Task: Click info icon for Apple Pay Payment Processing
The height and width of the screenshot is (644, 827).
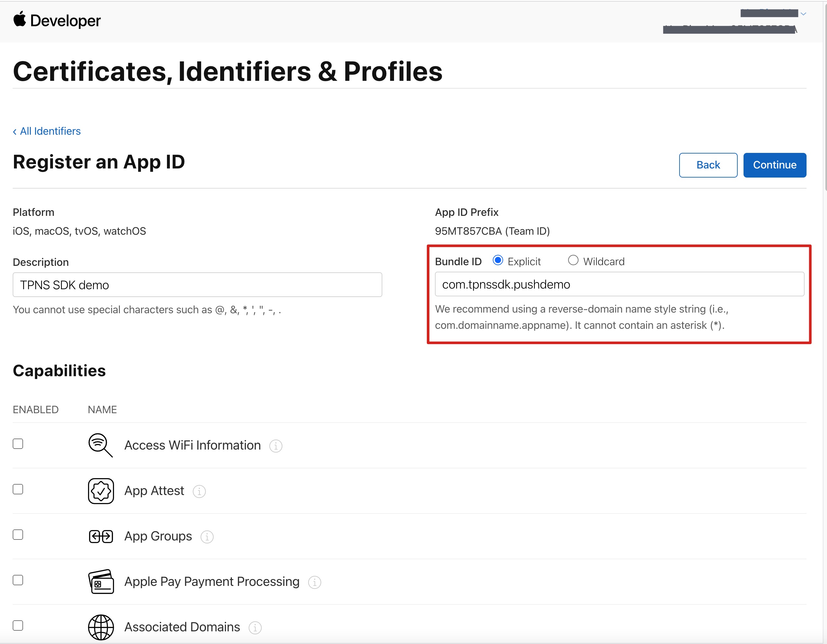Action: pyautogui.click(x=314, y=582)
